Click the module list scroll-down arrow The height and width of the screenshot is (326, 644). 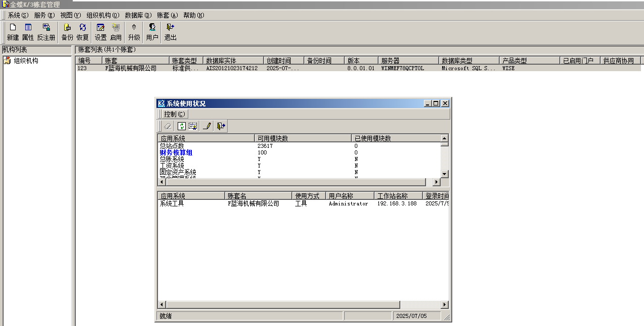tap(444, 174)
